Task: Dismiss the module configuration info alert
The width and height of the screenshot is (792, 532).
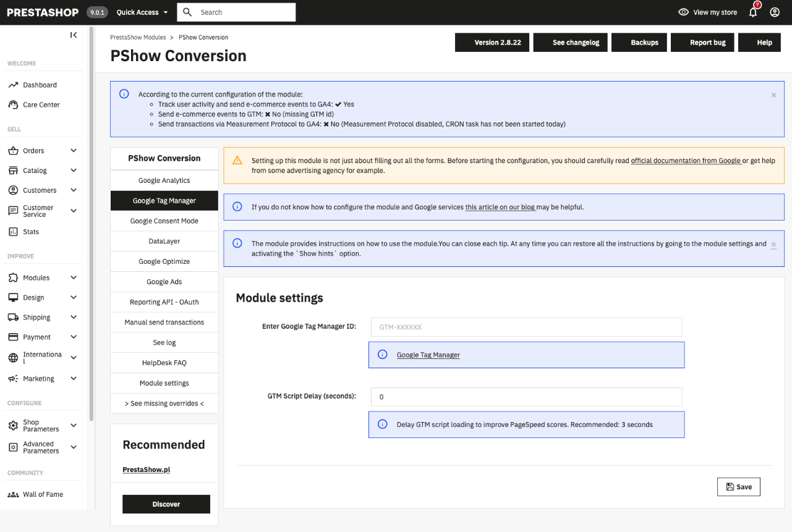Action: pos(773,95)
